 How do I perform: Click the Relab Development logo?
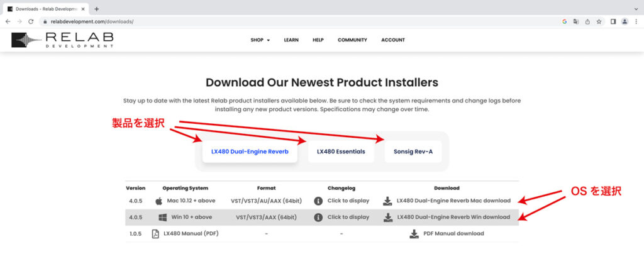click(x=62, y=40)
